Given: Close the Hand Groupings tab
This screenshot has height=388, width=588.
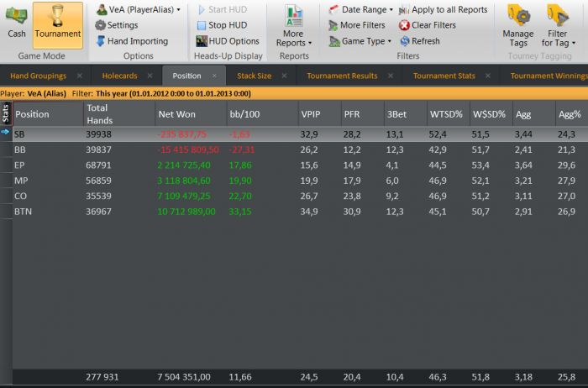Looking at the screenshot, I should tap(80, 76).
